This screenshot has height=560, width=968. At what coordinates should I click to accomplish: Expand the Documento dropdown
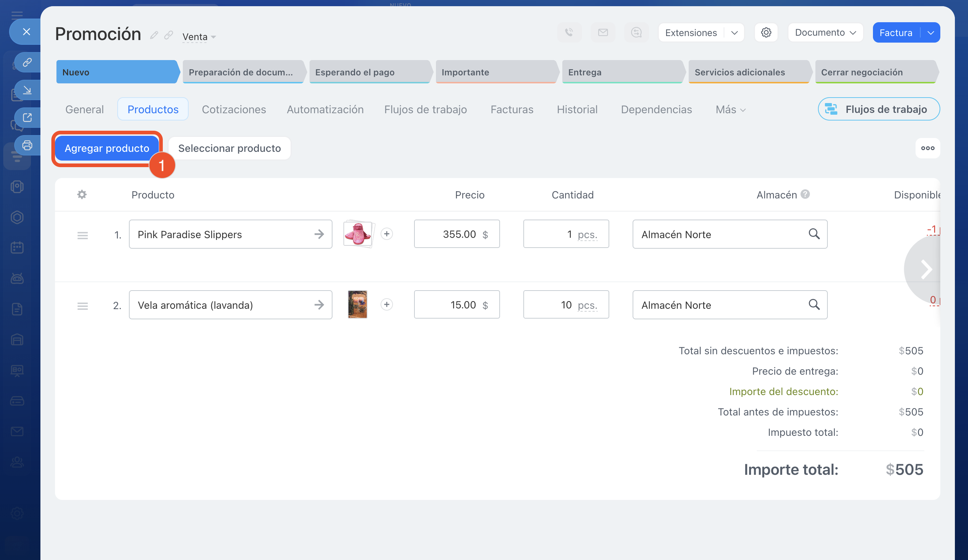point(825,33)
